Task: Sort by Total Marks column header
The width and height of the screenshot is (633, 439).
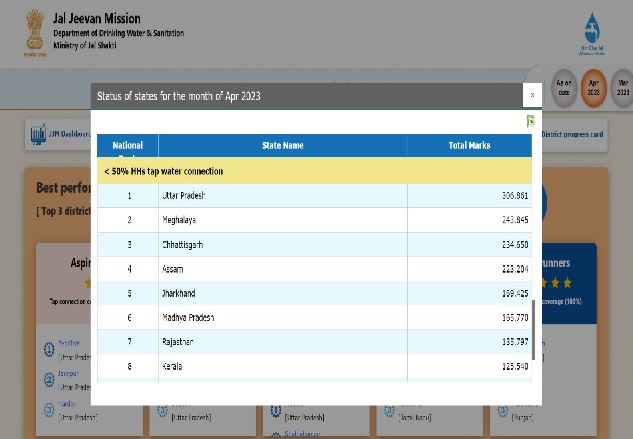Action: click(x=469, y=146)
